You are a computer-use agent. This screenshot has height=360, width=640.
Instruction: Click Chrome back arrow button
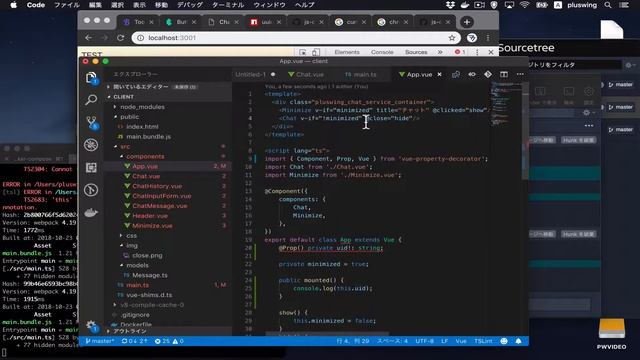click(89, 38)
